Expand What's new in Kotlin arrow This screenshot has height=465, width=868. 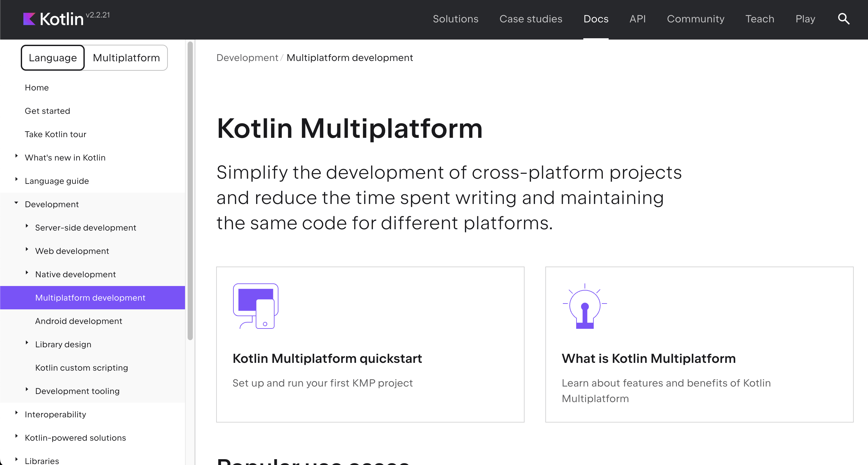tap(16, 156)
